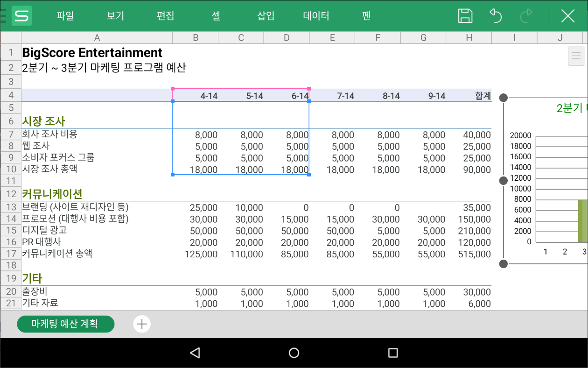
Task: Save the spreadsheet using the save icon
Action: (465, 15)
